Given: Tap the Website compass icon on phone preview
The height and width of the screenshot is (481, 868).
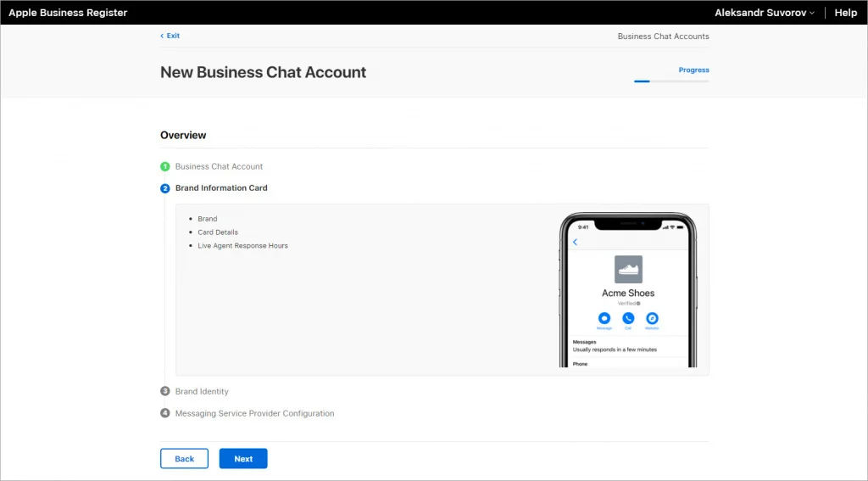Looking at the screenshot, I should [652, 318].
